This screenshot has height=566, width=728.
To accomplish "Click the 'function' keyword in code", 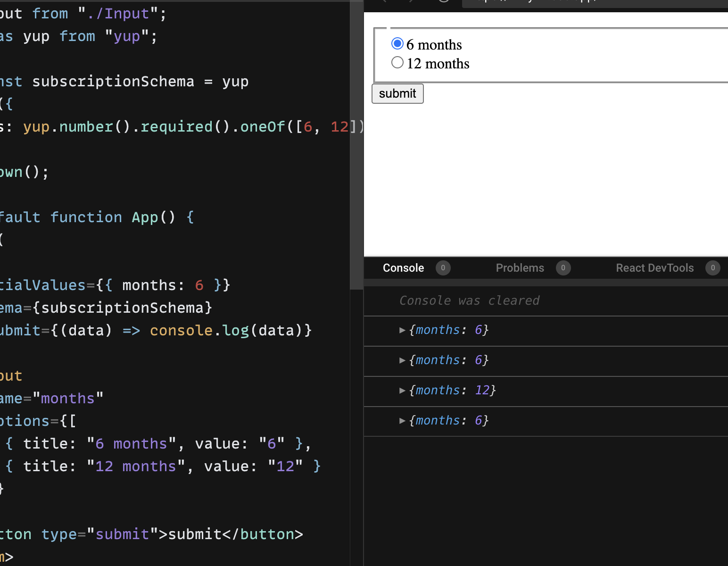I will 86,217.
